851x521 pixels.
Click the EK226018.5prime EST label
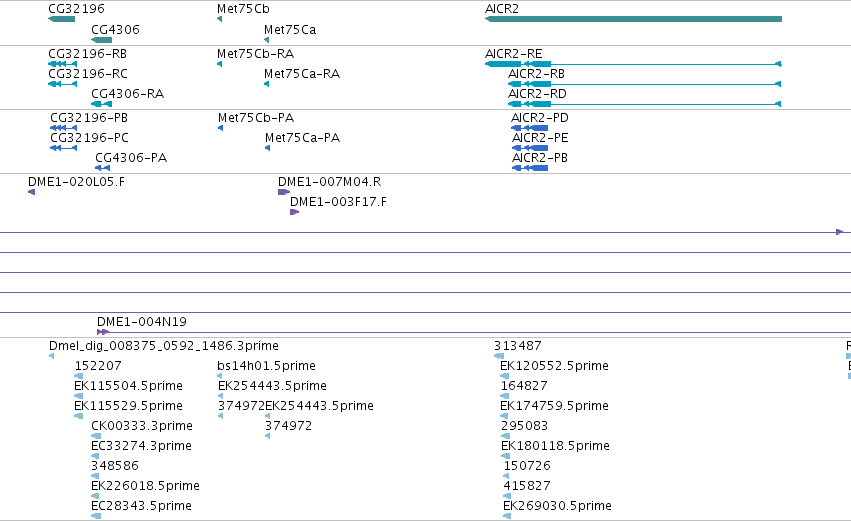[145, 486]
